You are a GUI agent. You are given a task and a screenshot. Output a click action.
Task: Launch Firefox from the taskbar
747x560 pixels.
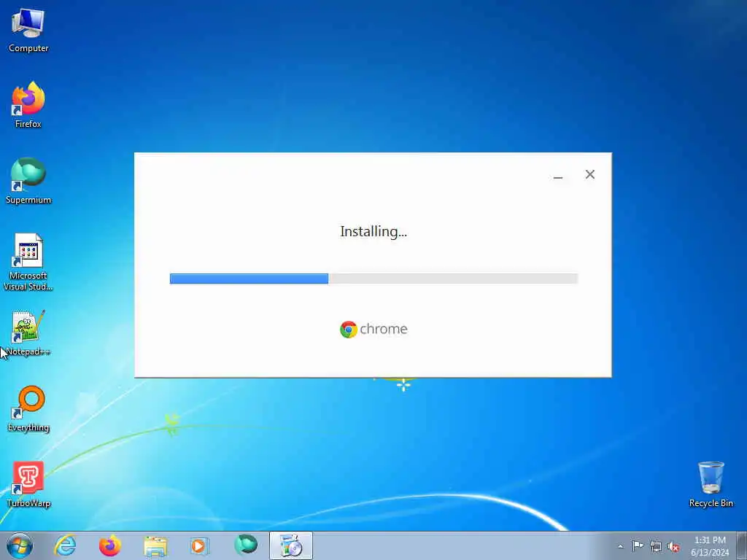point(109,545)
